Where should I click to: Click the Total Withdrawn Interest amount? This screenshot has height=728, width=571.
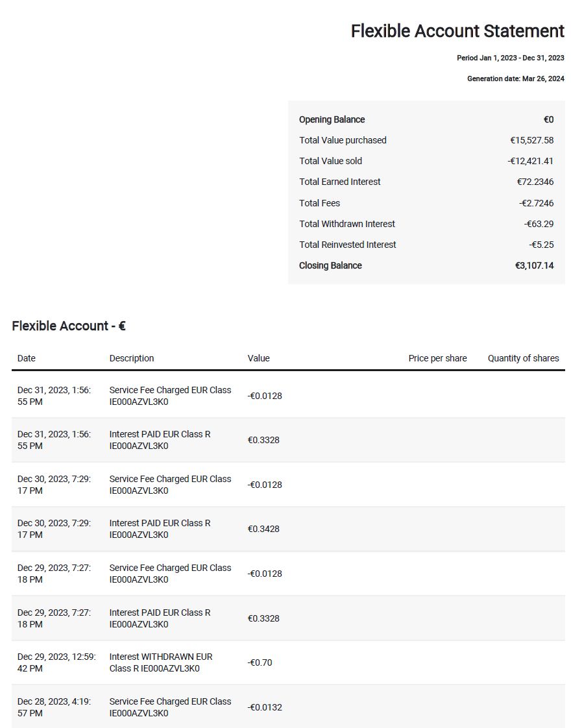click(539, 224)
